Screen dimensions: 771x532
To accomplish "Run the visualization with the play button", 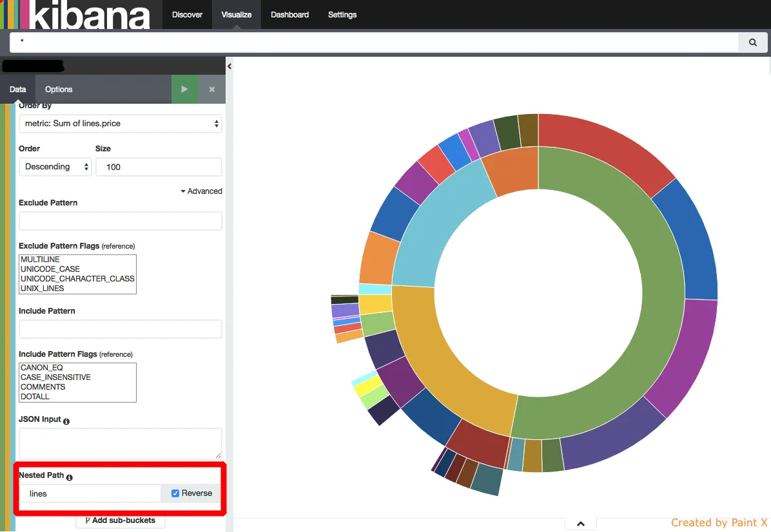I will coord(184,90).
